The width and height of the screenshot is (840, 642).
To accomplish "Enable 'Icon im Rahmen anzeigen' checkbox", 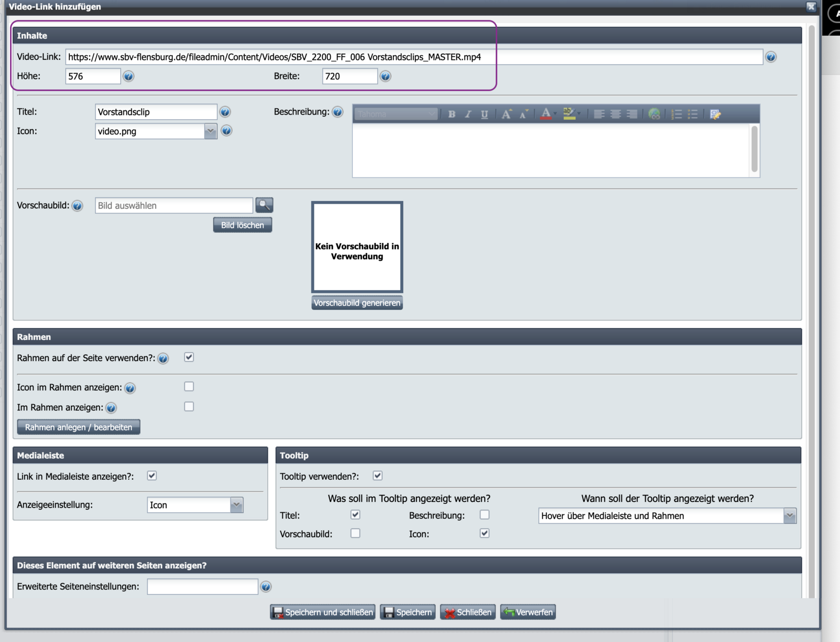I will pos(189,387).
